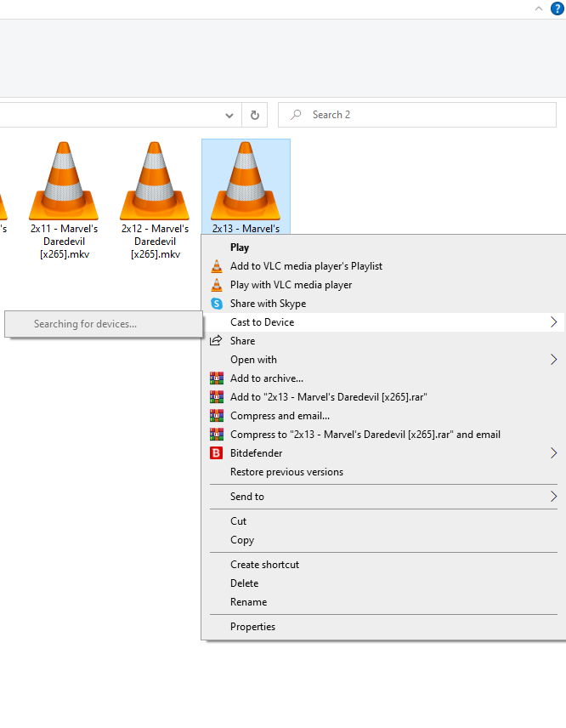Open the Bitdefender menu entry
The height and width of the screenshot is (728, 566).
[x=383, y=453]
